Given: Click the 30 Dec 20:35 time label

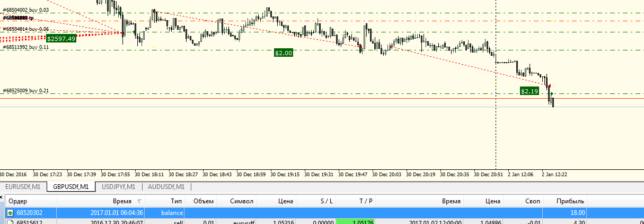Looking at the screenshot, I should click(455, 174).
